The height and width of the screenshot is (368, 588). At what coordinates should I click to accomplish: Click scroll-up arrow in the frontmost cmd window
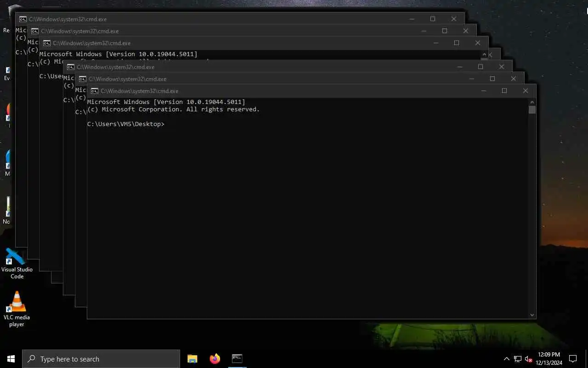[532, 102]
